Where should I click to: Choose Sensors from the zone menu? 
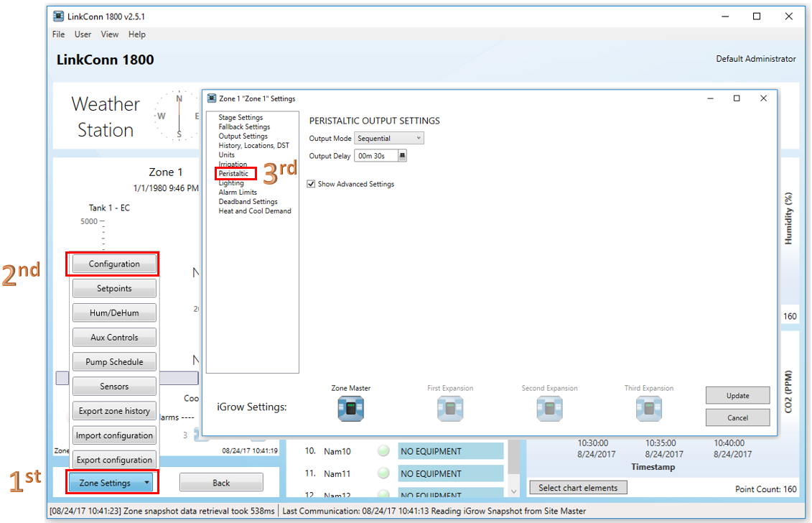click(114, 387)
